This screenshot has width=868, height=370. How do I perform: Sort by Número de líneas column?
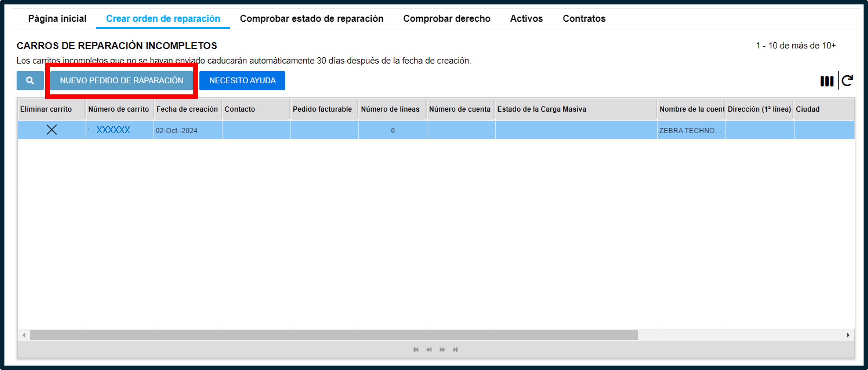pos(392,109)
